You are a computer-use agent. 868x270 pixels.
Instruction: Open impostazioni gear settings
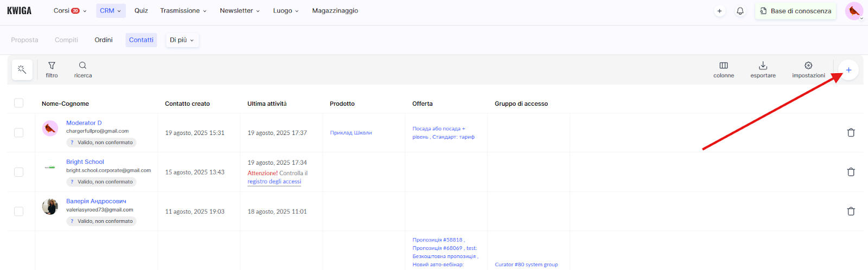tap(808, 69)
